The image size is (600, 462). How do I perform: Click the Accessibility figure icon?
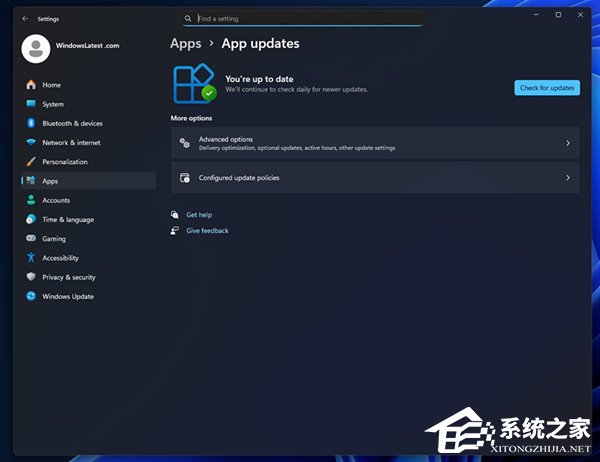pos(31,257)
